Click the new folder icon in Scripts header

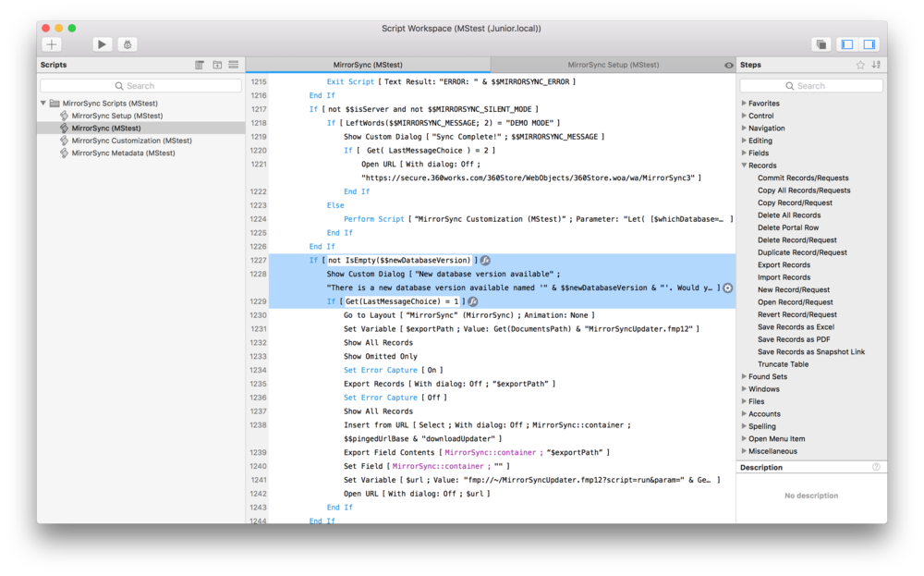coord(217,65)
